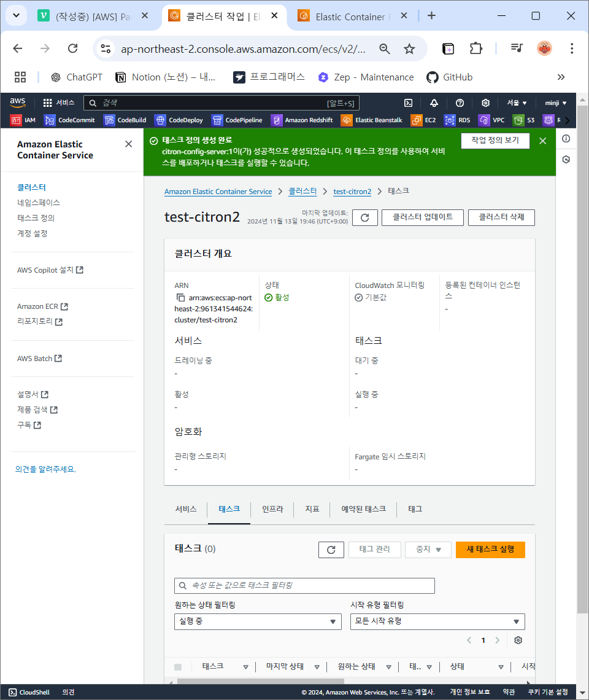Open CloudShell in the footer
The image size is (589, 700).
pos(29,693)
